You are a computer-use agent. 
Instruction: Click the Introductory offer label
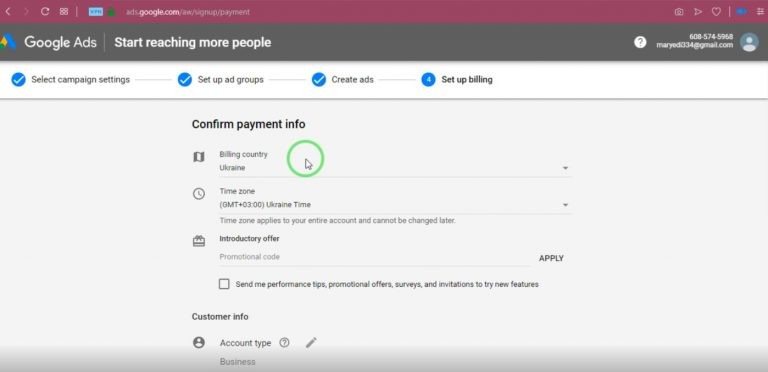coord(249,239)
